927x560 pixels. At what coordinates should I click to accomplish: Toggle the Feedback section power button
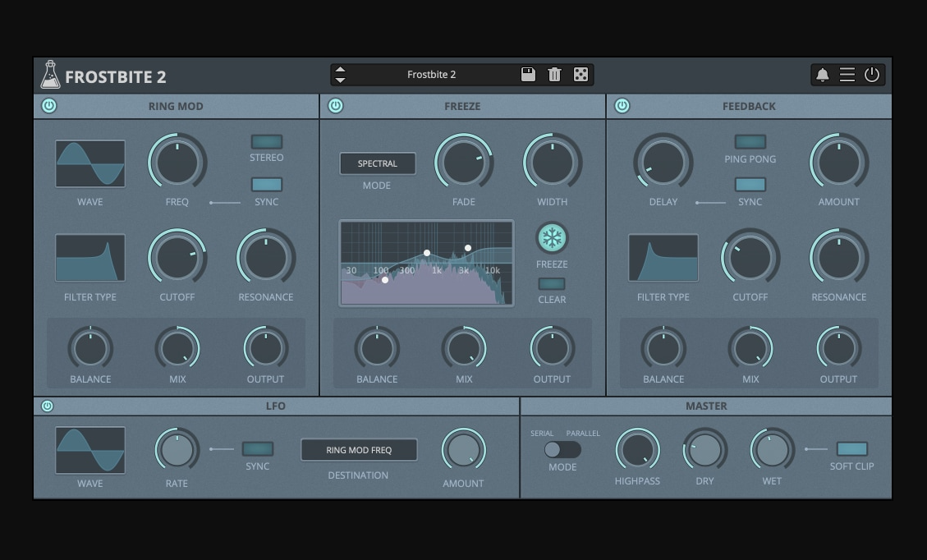point(622,106)
